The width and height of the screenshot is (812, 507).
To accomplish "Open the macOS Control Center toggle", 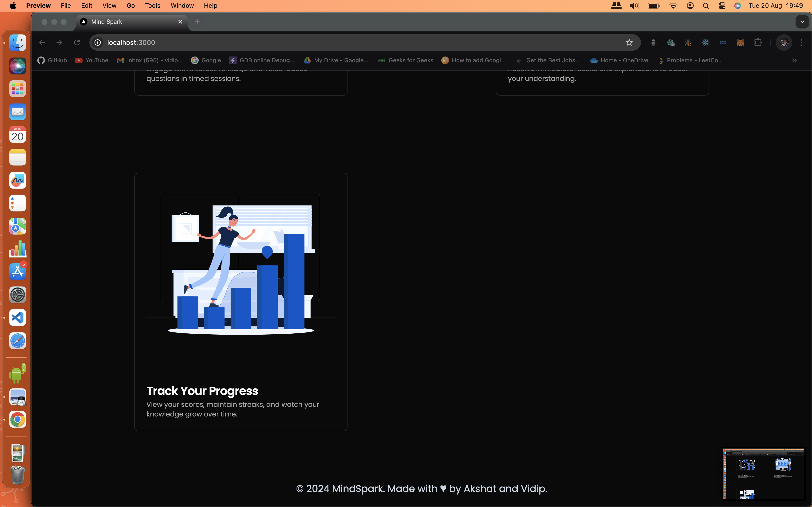I will click(x=722, y=6).
